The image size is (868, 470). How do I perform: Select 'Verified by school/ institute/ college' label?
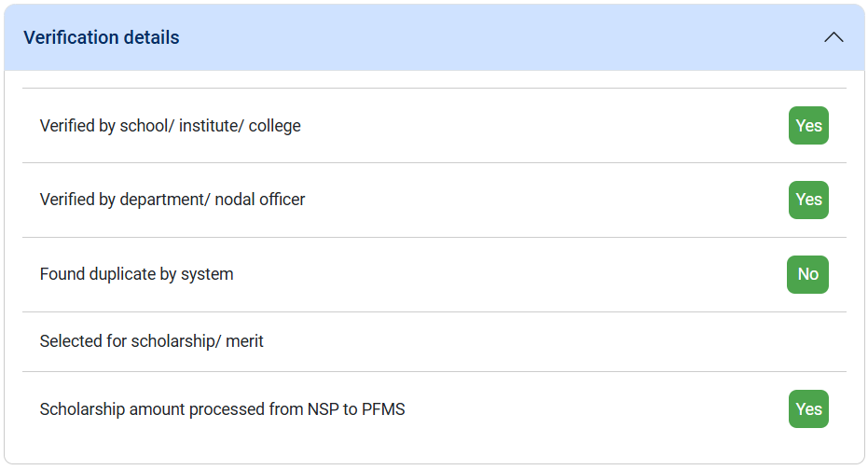[170, 125]
